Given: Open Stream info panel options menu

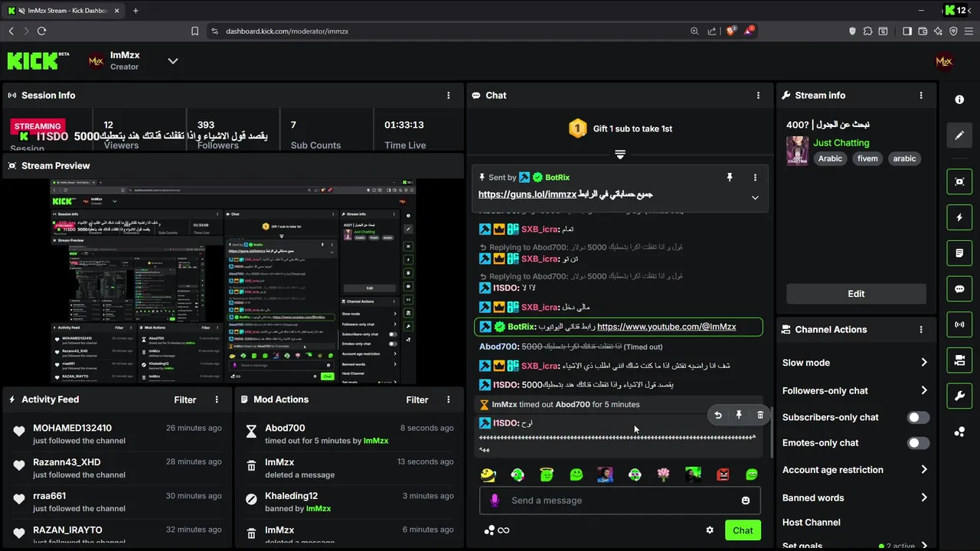Looking at the screenshot, I should 921,96.
